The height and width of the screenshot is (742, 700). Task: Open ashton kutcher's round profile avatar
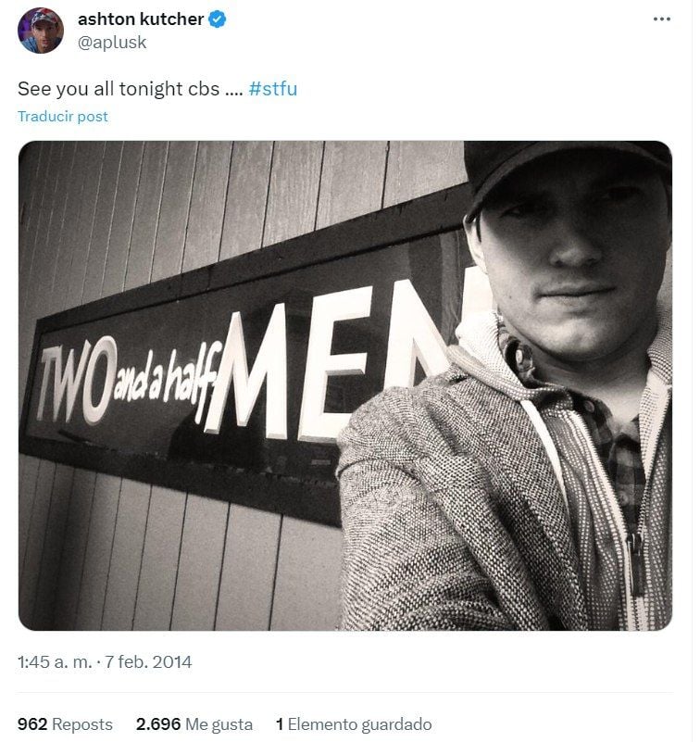coord(41,31)
